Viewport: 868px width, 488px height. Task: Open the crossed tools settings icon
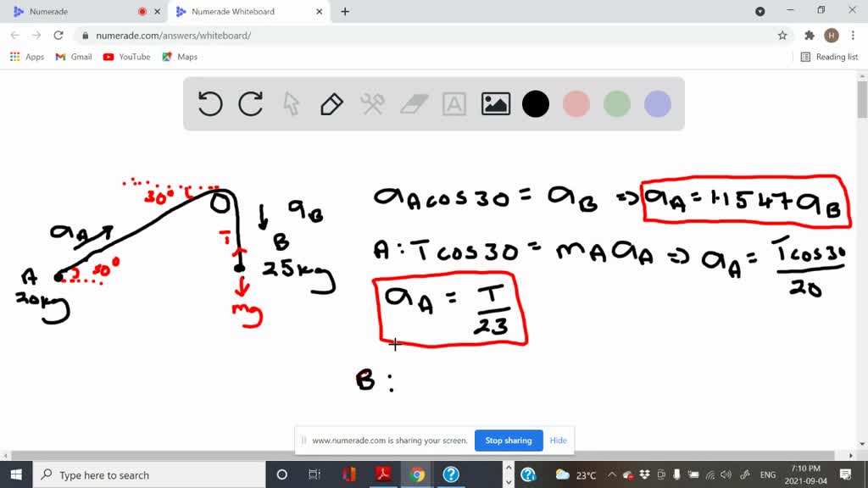373,104
